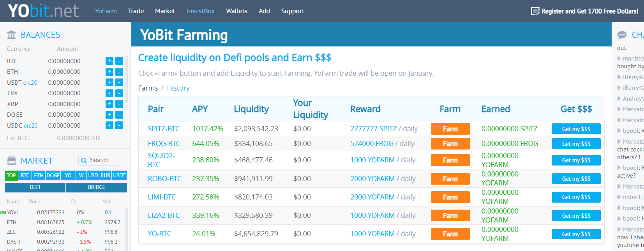644x251 pixels.
Task: Click Farm button for SPITZ-BTC
Action: pos(450,129)
